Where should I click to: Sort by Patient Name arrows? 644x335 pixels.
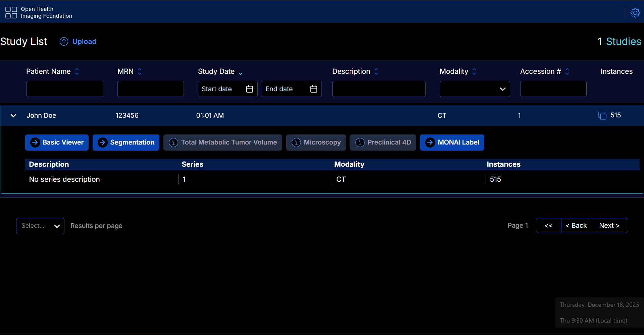[x=77, y=71]
